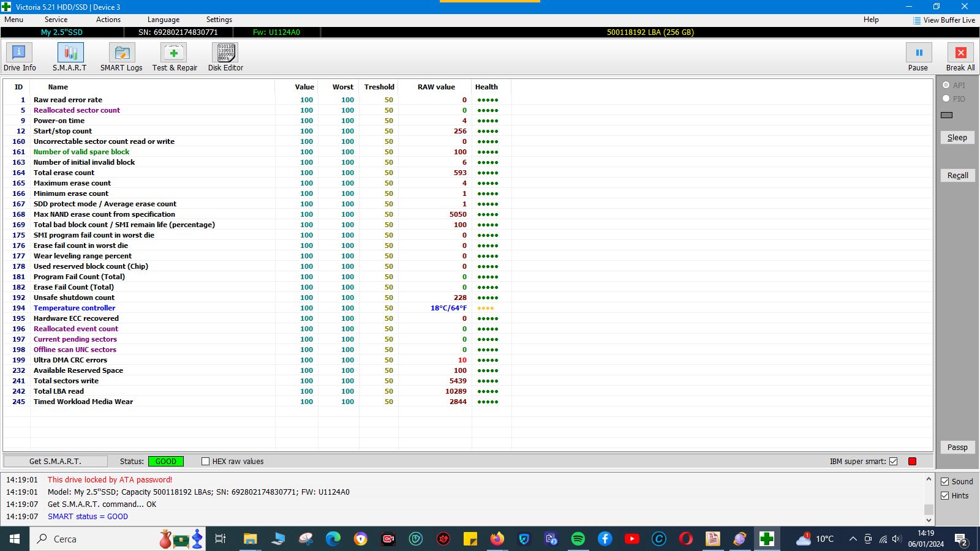Open SMART Logs
Screen dimensions: 980x551
121,58
